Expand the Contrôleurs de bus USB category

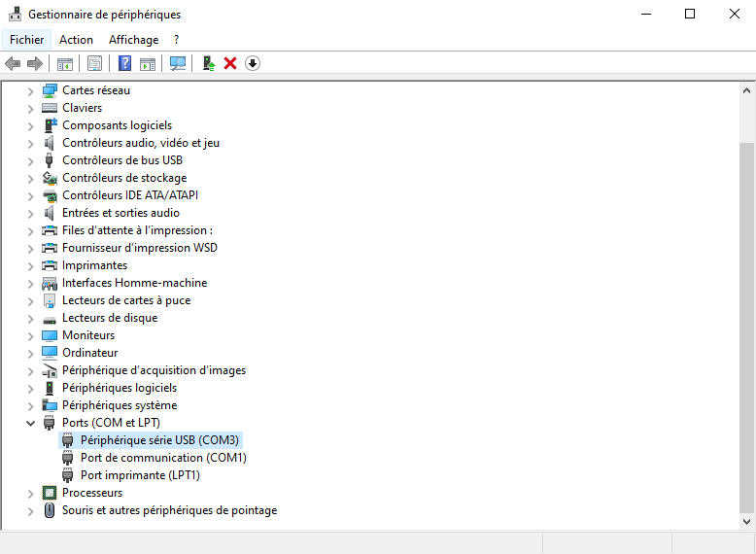tap(30, 160)
